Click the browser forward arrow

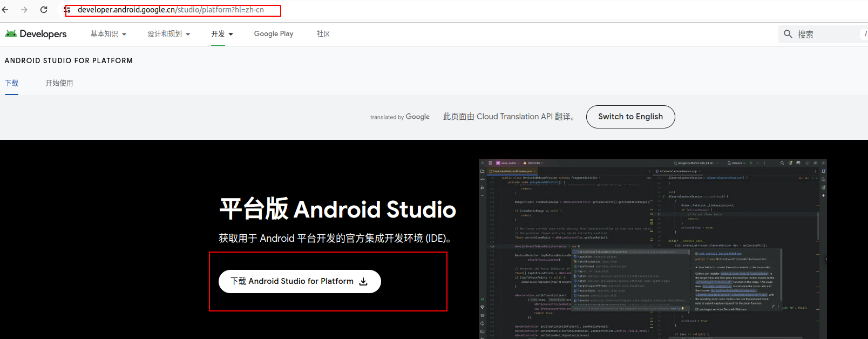[x=24, y=10]
